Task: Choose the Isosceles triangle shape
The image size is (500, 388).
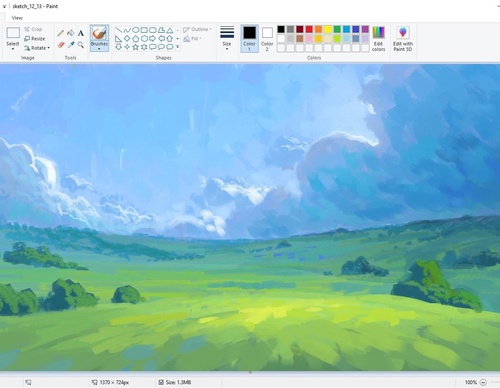Action: 170,30
